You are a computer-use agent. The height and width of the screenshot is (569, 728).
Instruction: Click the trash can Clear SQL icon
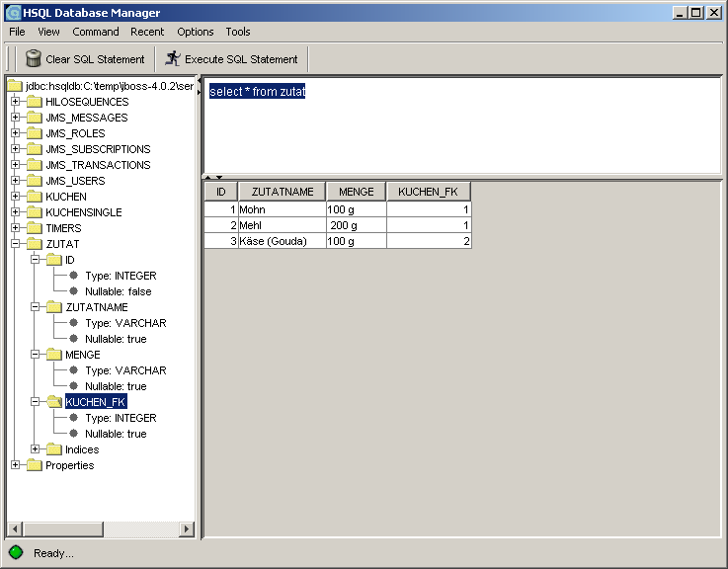[34, 58]
